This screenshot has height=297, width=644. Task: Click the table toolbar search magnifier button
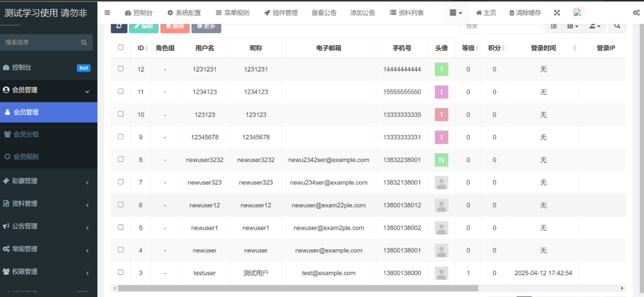point(617,26)
